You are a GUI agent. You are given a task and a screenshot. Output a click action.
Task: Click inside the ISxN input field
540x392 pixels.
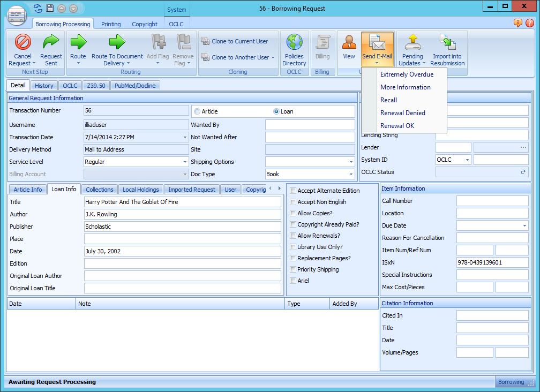point(492,262)
